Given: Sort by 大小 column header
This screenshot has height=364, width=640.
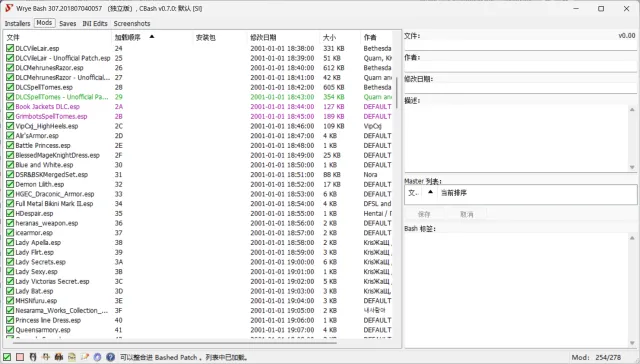Looking at the screenshot, I should tap(340, 38).
